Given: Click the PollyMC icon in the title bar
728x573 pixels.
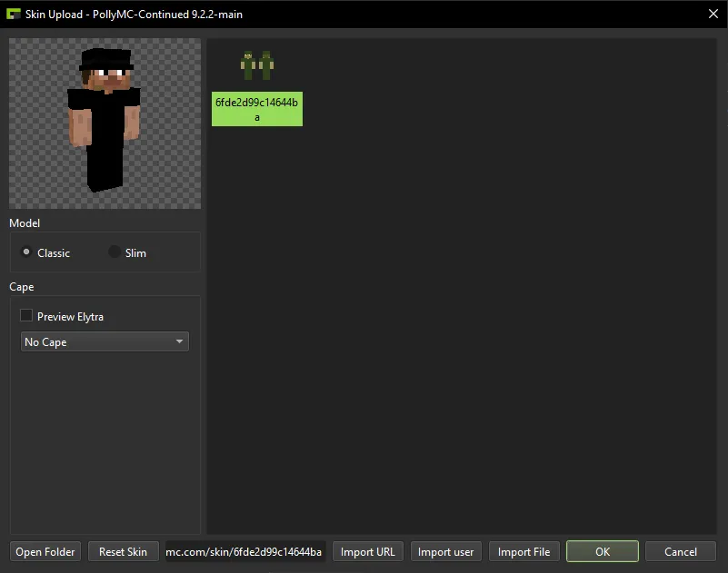Looking at the screenshot, I should pos(14,14).
